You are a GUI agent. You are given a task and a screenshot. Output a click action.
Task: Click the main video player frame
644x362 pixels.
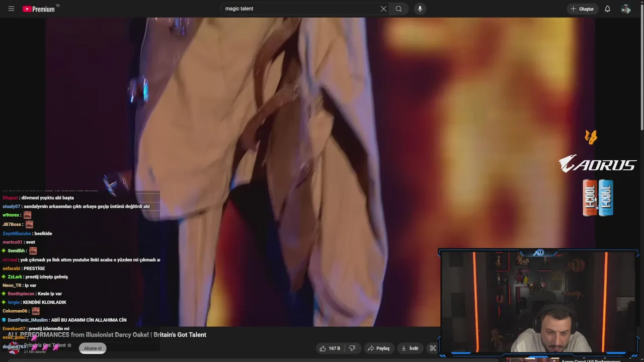320,172
